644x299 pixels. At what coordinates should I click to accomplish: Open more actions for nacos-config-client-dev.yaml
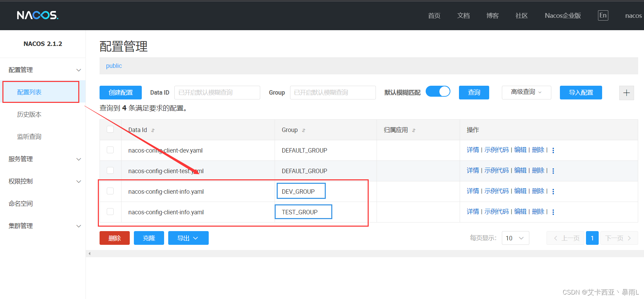(553, 150)
